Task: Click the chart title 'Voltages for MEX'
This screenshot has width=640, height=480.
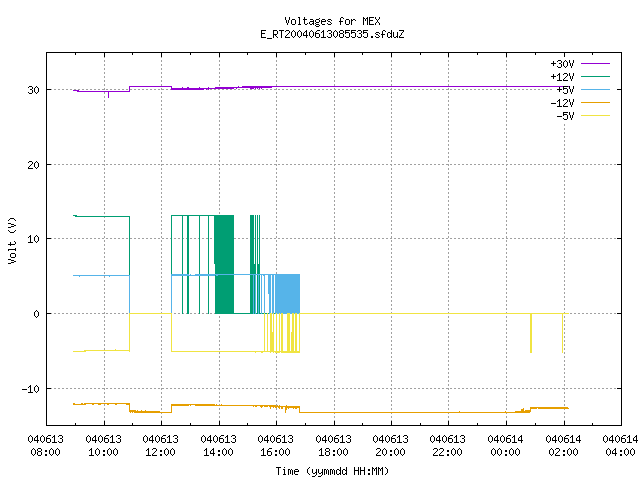Action: pos(332,21)
